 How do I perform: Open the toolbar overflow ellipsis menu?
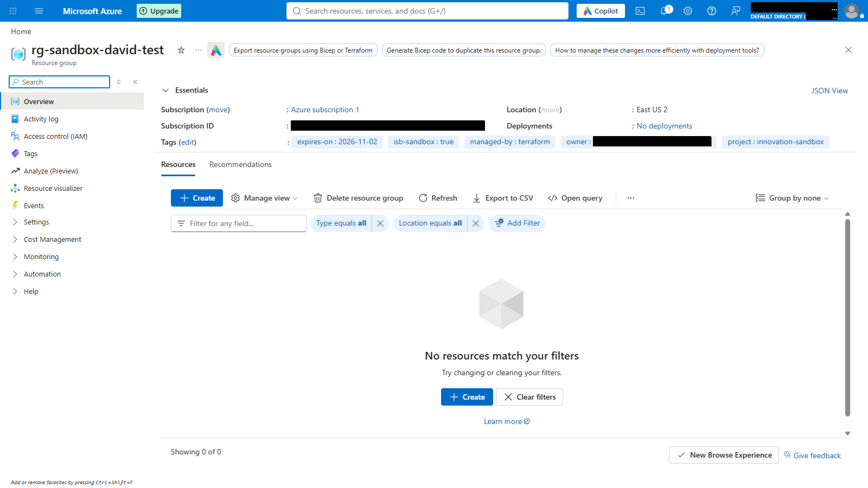[x=631, y=198]
